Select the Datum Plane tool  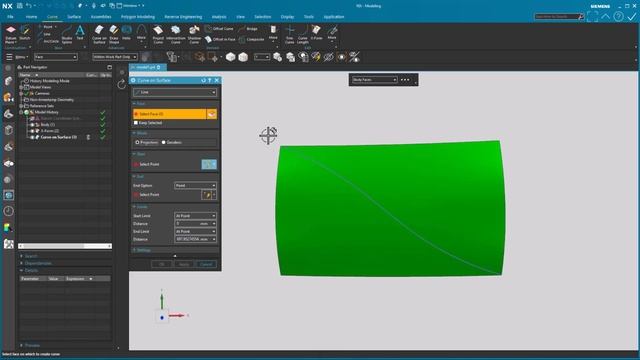pos(11,34)
